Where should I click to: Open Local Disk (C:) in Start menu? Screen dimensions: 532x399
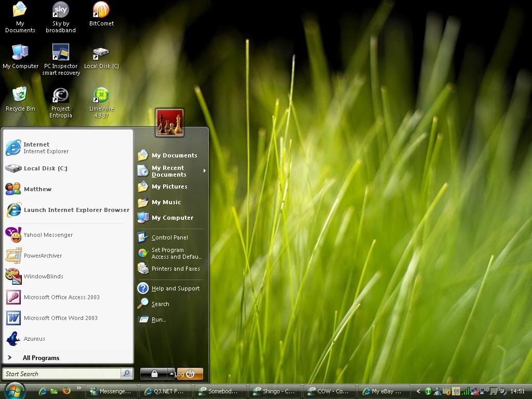68,168
